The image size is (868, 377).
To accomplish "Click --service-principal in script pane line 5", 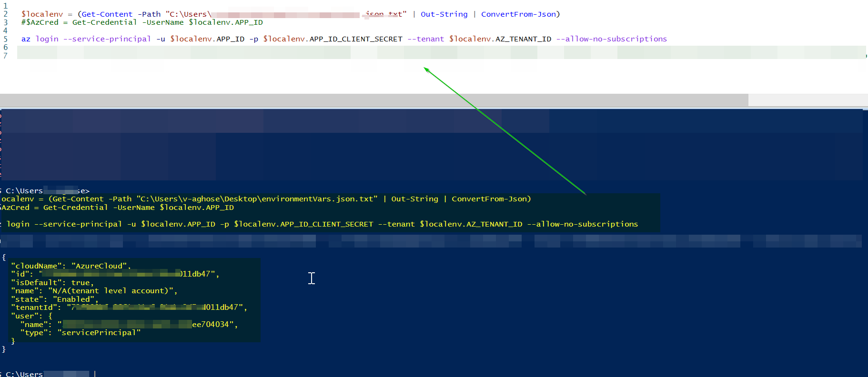I will [x=107, y=39].
